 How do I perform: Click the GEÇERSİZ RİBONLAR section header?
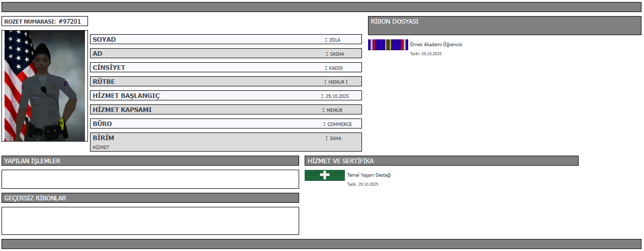(150, 198)
